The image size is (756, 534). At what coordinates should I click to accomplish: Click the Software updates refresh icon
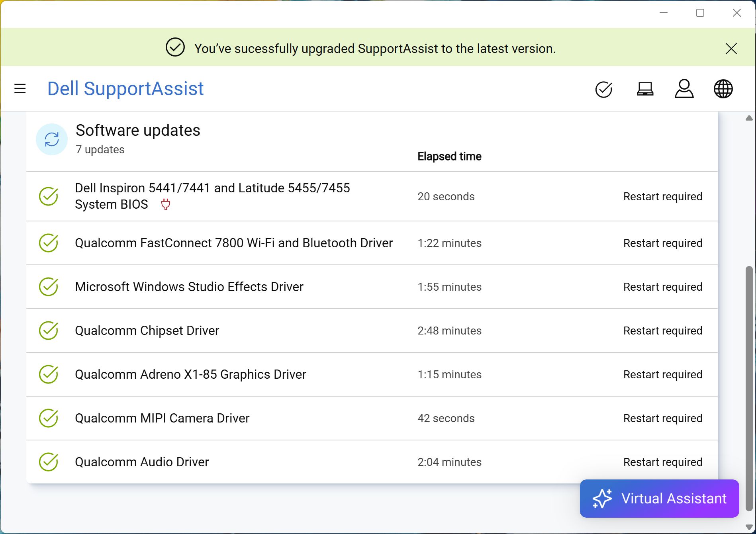(x=52, y=139)
